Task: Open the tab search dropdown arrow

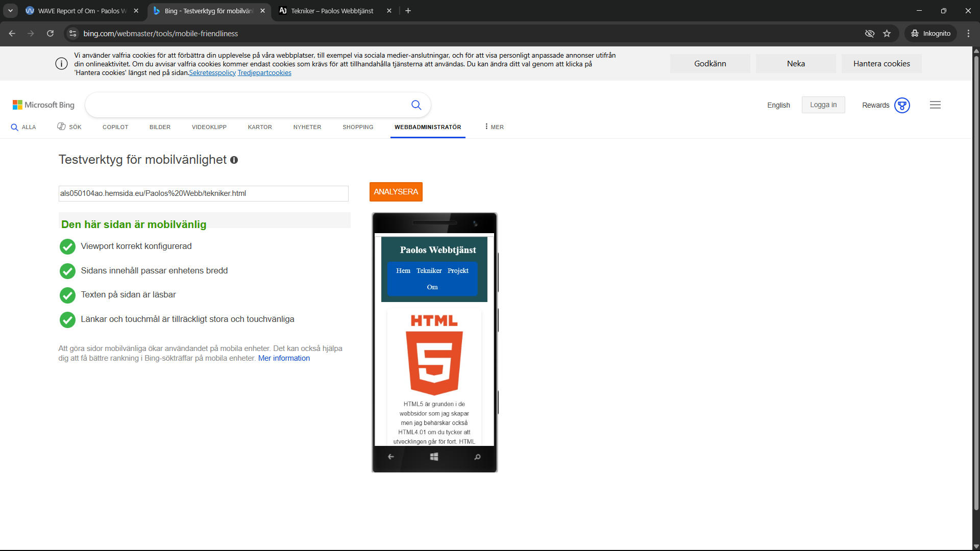Action: 10,11
